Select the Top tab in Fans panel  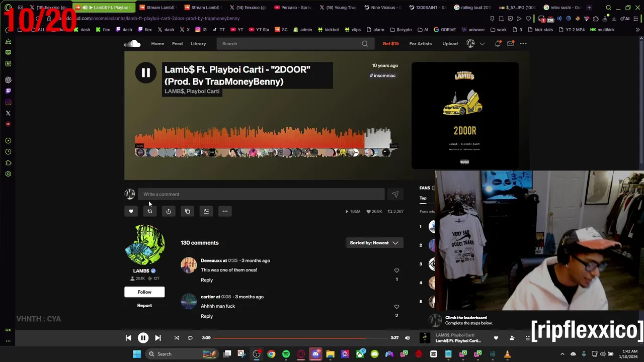[423, 198]
